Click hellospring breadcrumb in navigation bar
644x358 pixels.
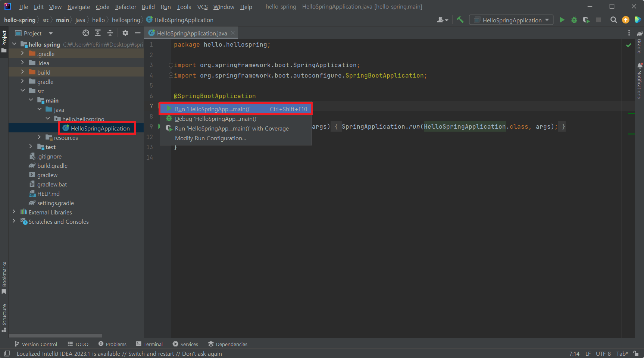pyautogui.click(x=126, y=20)
